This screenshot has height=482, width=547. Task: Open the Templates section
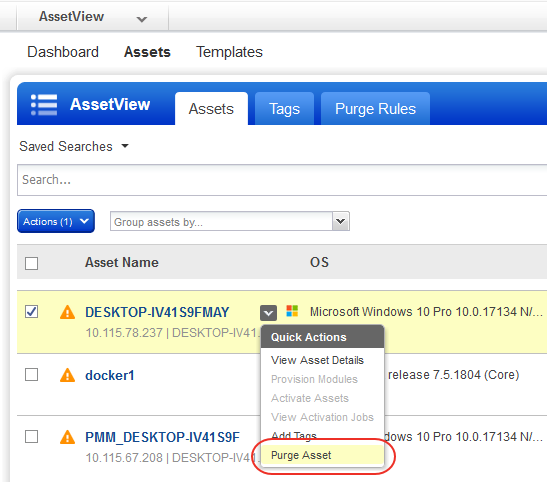(229, 52)
